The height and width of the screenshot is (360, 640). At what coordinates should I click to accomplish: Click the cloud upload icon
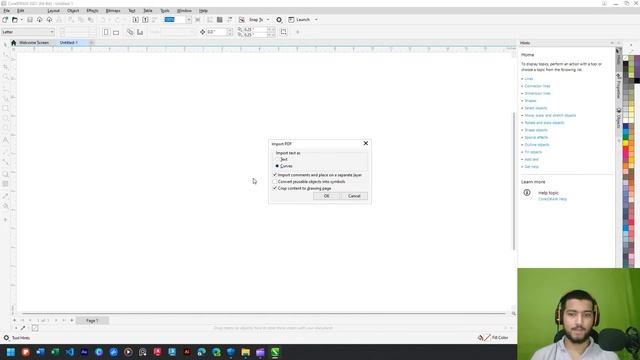[49, 20]
